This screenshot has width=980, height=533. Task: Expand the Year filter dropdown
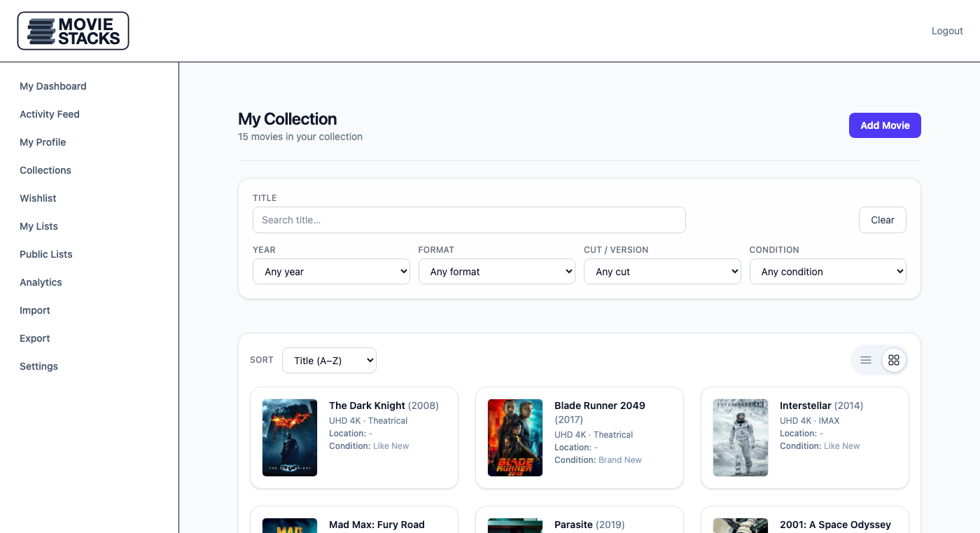click(x=331, y=272)
